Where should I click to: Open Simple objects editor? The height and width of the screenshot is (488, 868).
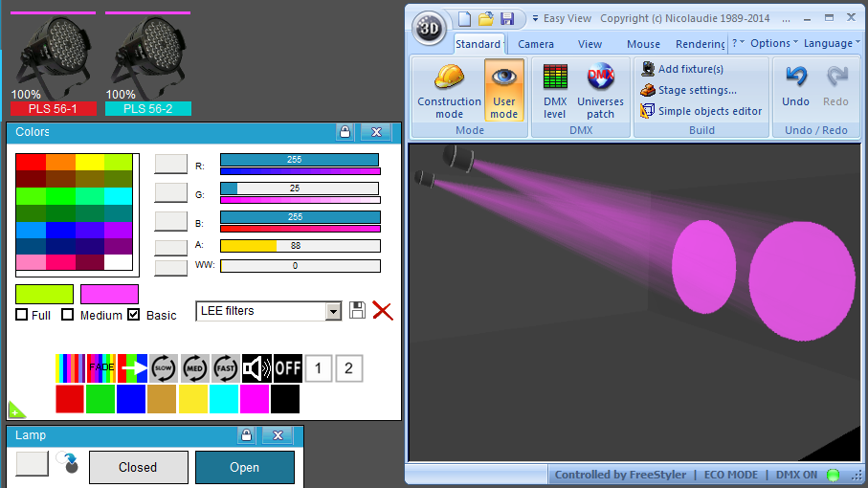tap(701, 111)
